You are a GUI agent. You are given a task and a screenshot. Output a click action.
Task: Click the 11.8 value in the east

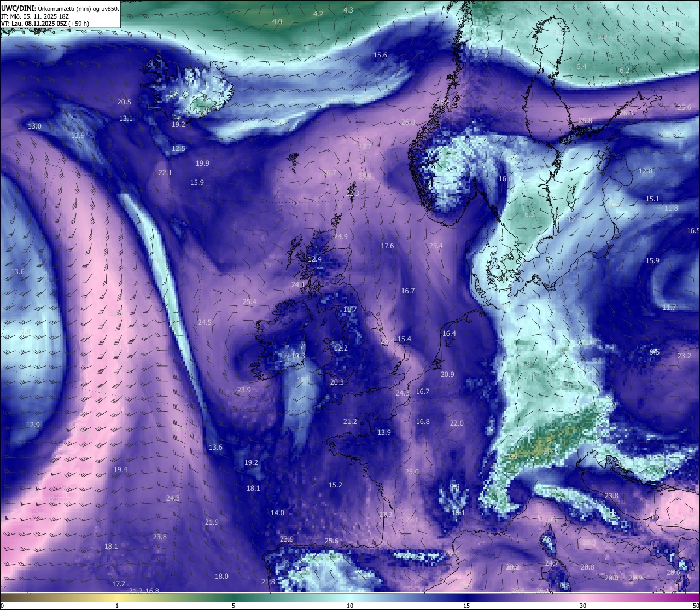[671, 208]
